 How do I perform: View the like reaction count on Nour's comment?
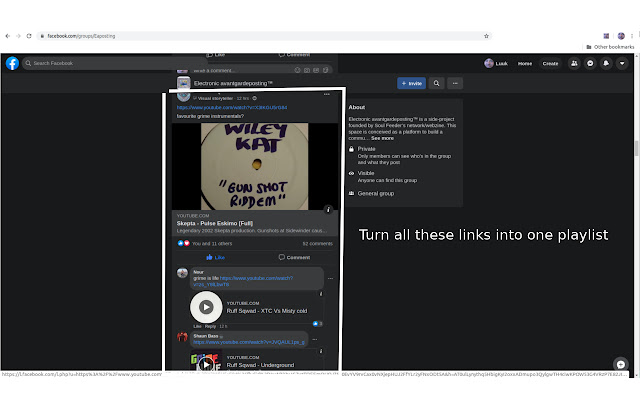318,324
